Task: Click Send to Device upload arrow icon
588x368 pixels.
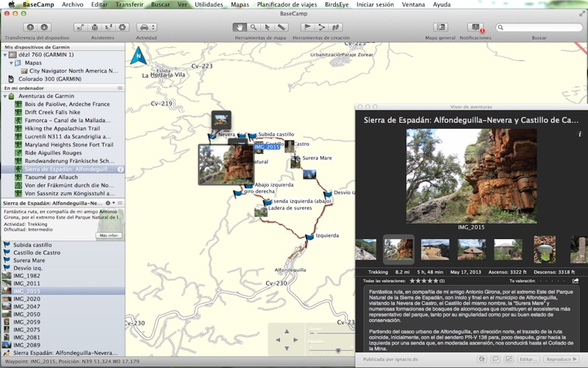Action: pyautogui.click(x=30, y=27)
